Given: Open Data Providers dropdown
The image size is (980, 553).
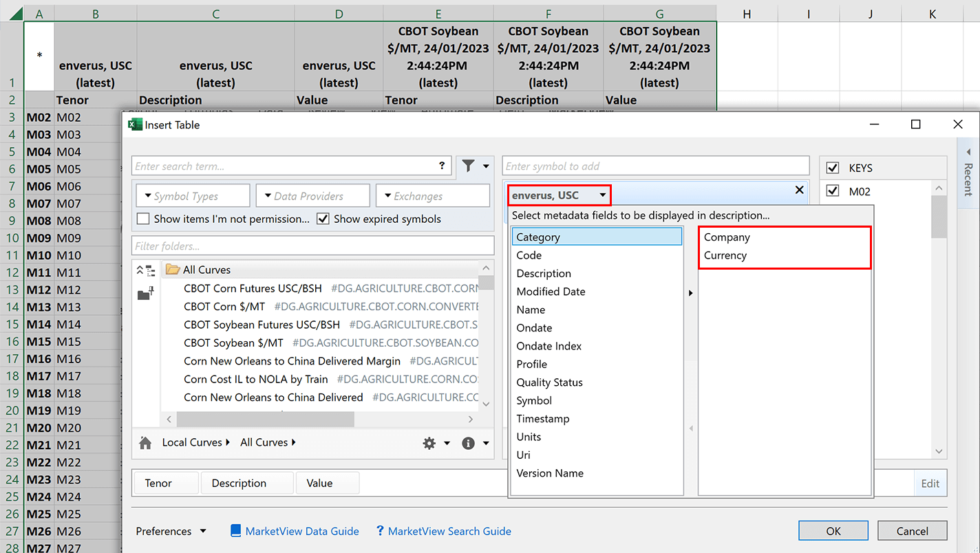Looking at the screenshot, I should (x=313, y=196).
